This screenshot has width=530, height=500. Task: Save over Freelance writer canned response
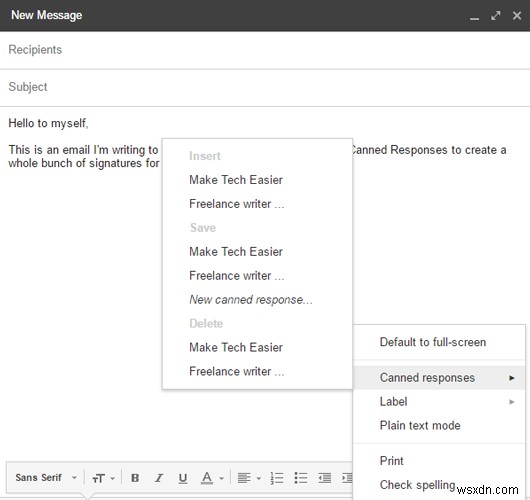point(237,276)
